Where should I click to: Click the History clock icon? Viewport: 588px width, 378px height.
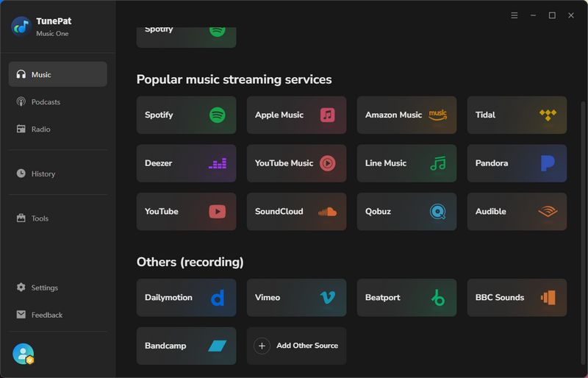pos(21,174)
